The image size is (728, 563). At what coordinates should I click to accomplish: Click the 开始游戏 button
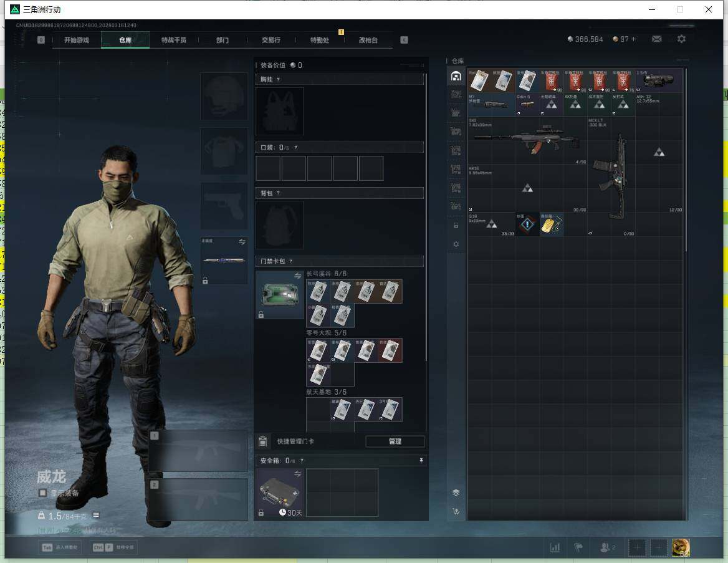pyautogui.click(x=77, y=40)
